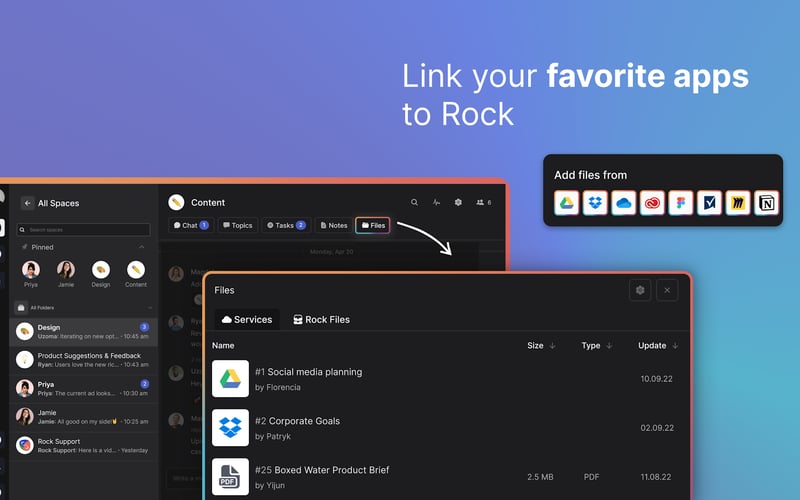Open the Jamie conversation row
The width and height of the screenshot is (800, 500).
coord(84,417)
